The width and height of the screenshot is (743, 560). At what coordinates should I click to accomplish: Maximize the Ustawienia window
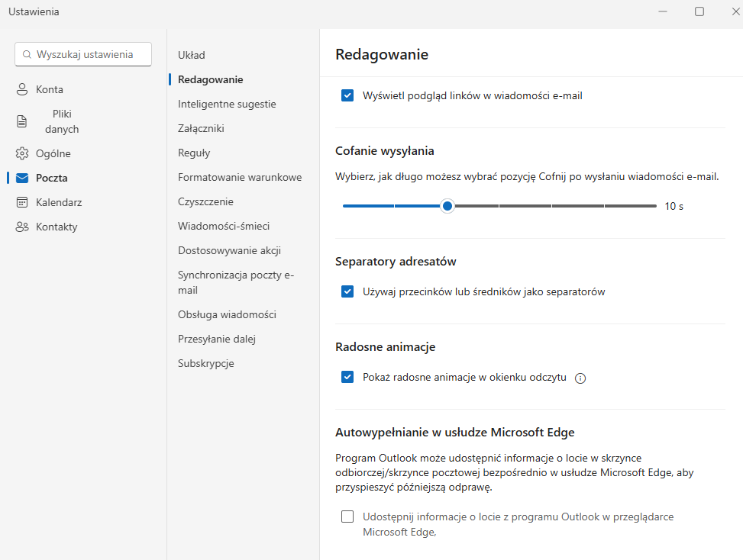click(699, 11)
